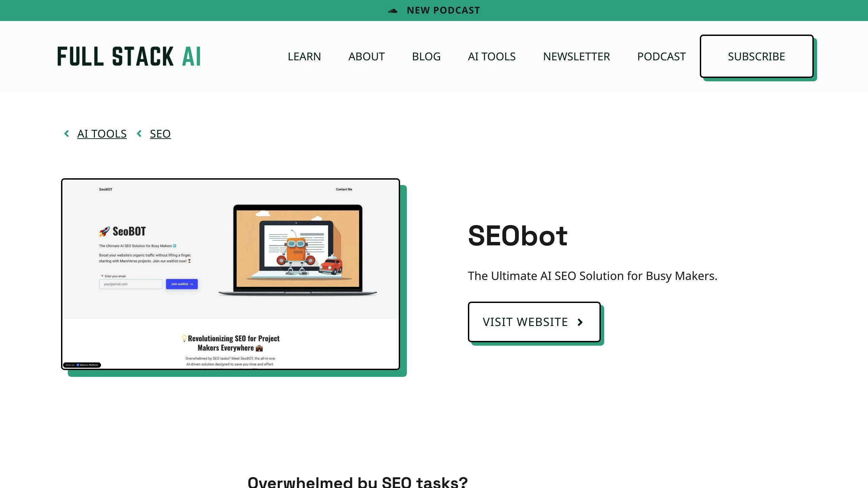Navigate to the BLOG page
The width and height of the screenshot is (868, 488).
click(x=426, y=56)
